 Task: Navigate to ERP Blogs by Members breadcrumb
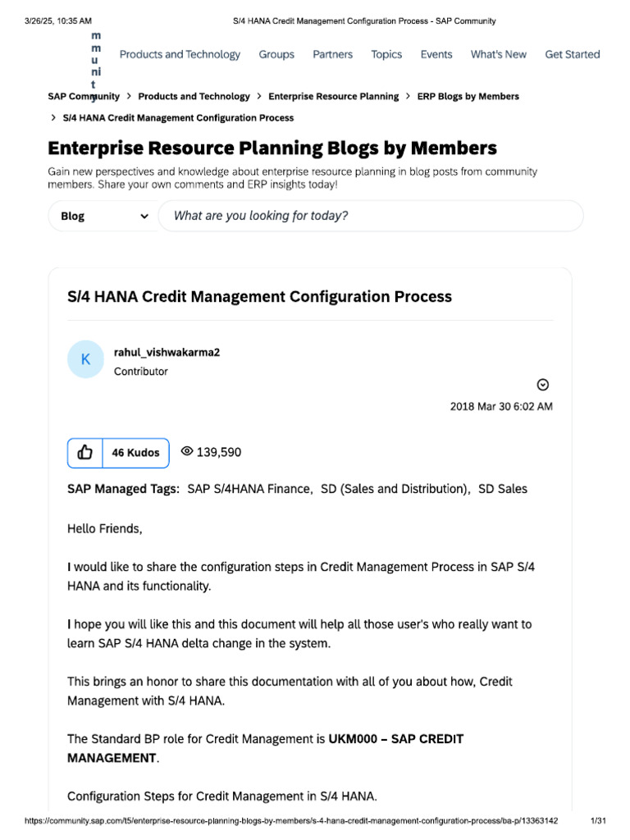pos(468,97)
